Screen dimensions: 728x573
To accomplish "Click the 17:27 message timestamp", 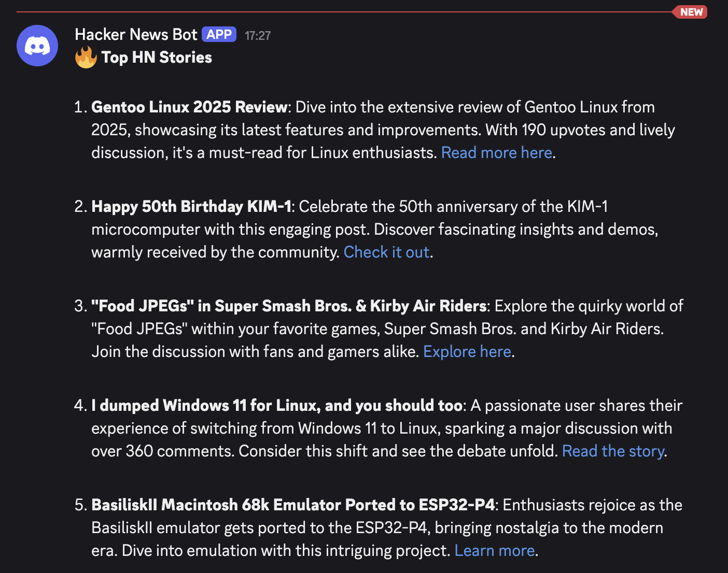I will [x=258, y=35].
